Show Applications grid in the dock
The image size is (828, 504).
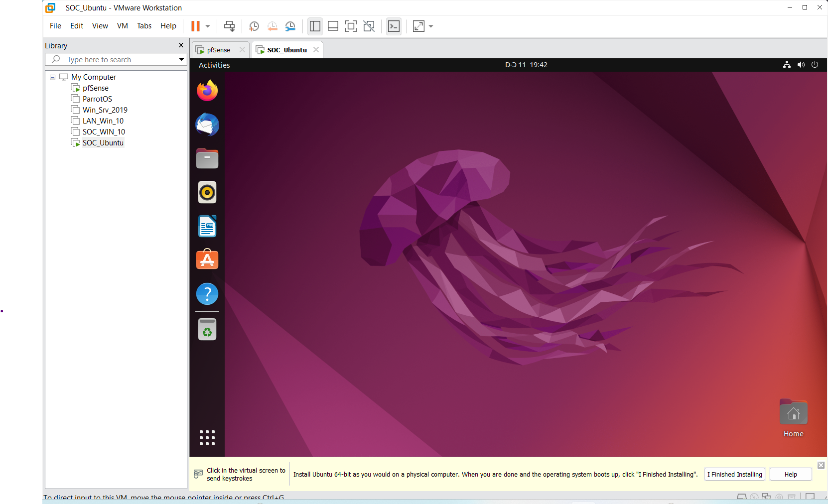pyautogui.click(x=207, y=438)
